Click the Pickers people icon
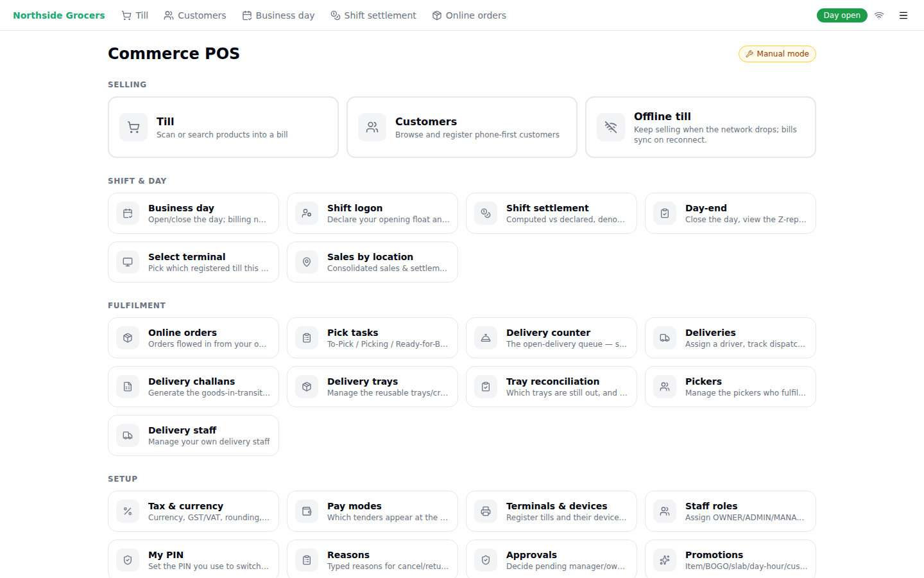The width and height of the screenshot is (924, 578). [x=665, y=387]
